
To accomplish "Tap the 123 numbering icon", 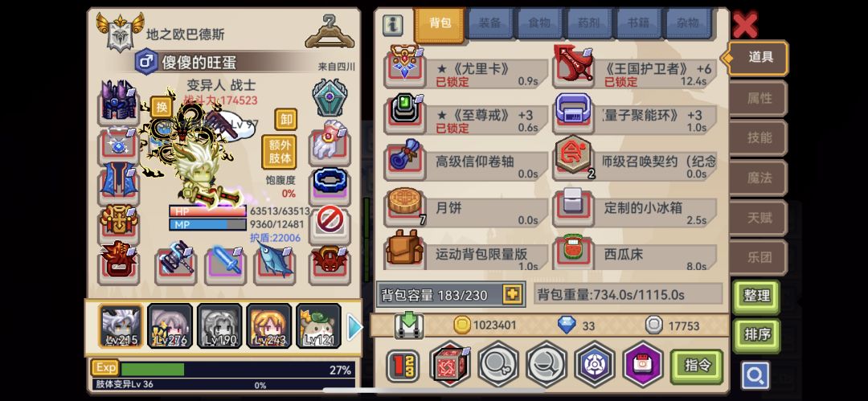I will [403, 366].
